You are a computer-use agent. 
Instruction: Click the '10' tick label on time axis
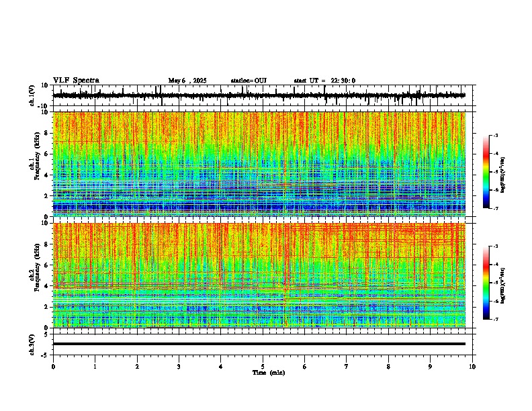(472, 367)
